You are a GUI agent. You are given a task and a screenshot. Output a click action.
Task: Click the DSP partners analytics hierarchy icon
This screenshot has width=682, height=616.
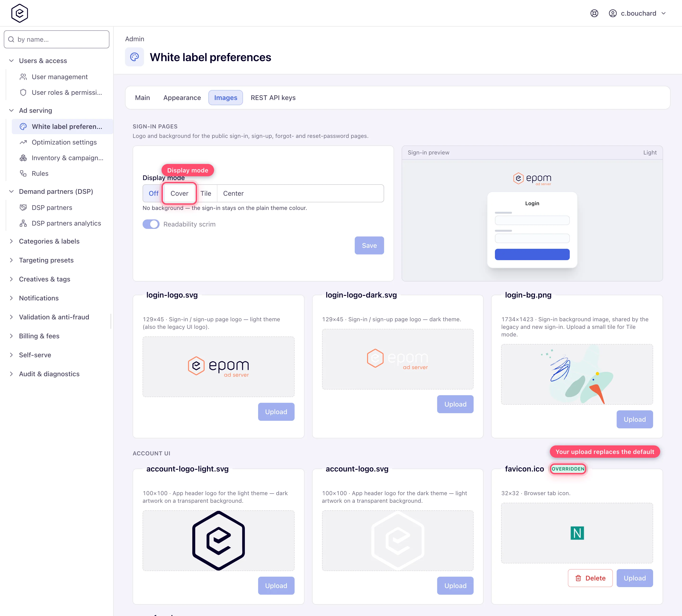23,223
